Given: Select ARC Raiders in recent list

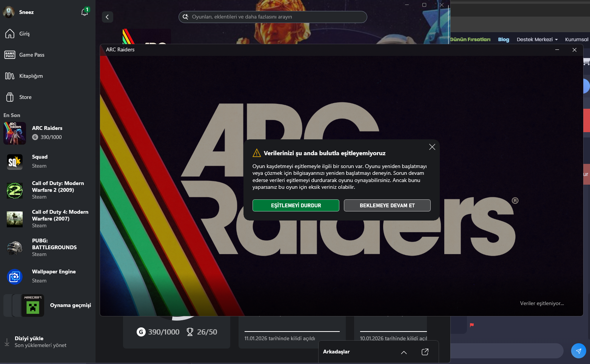Looking at the screenshot, I should [x=48, y=133].
